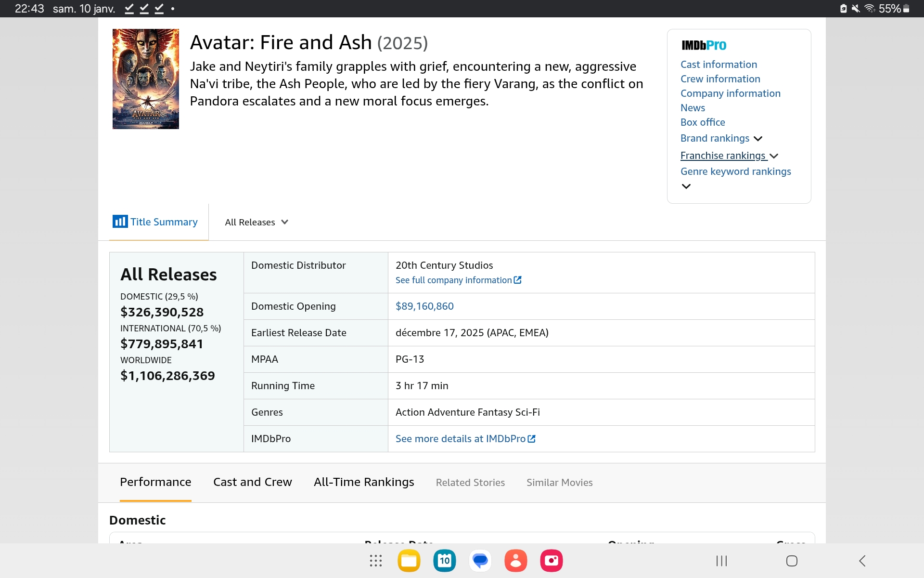Open the Messages app in taskbar
Screen dimensions: 924x578
coord(480,561)
